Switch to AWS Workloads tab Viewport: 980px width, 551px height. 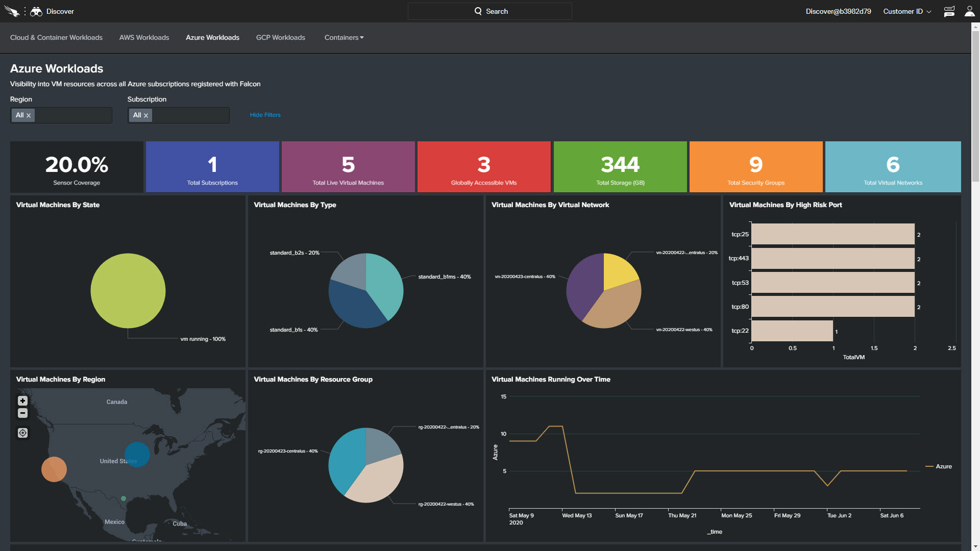(x=144, y=37)
